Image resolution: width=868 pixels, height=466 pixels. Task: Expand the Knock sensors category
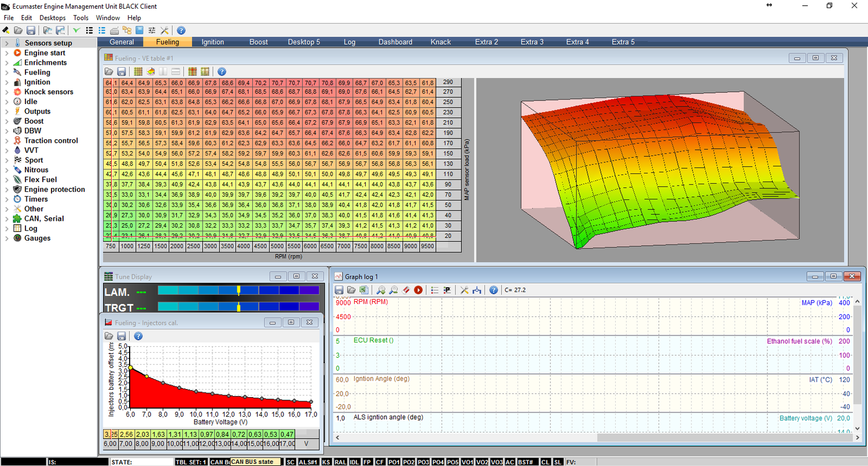point(6,92)
